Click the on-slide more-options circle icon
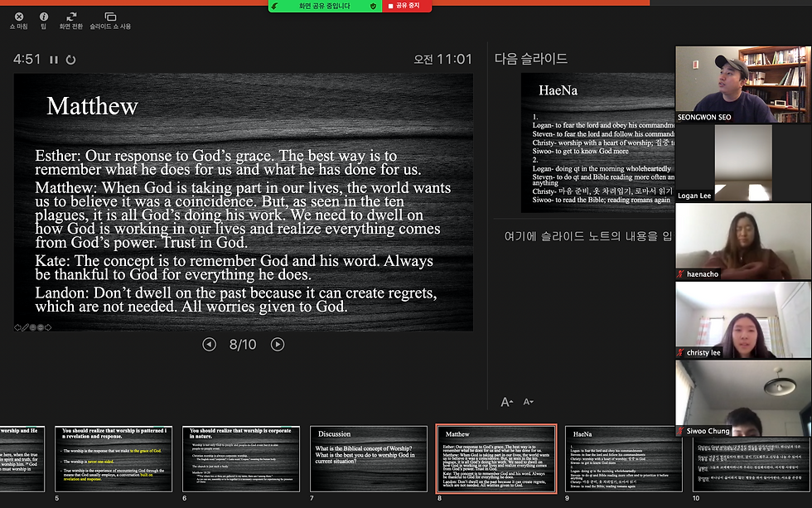This screenshot has height=508, width=812. coord(41,327)
